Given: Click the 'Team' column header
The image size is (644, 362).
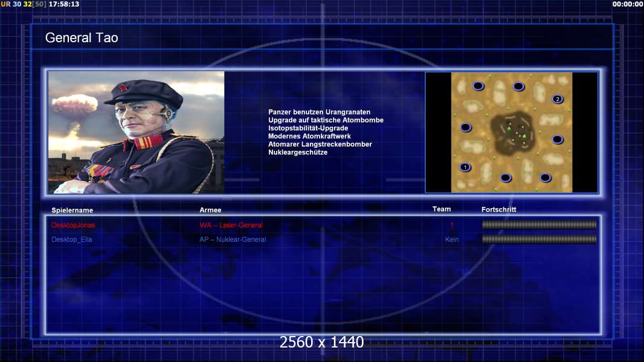Looking at the screenshot, I should (442, 209).
